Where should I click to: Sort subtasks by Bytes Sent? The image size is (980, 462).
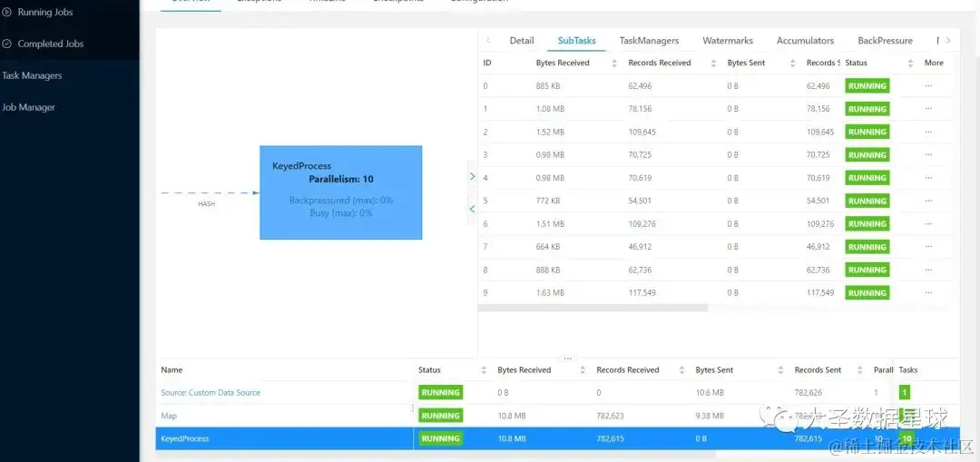click(792, 64)
